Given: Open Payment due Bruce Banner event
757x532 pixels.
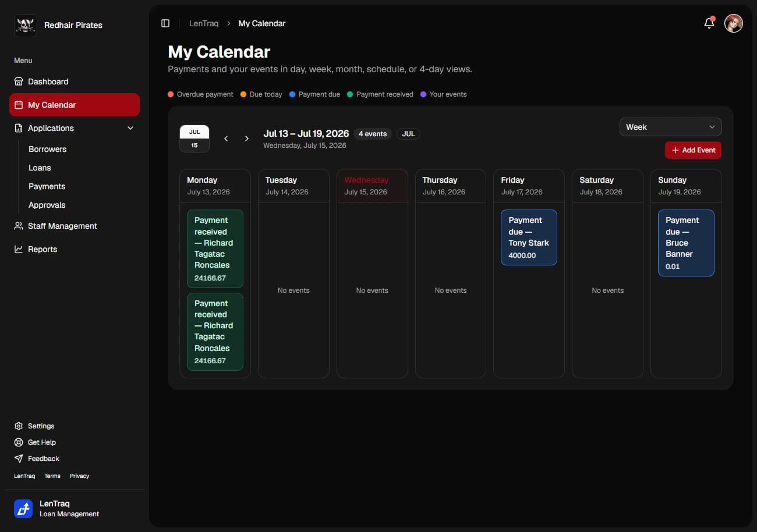Looking at the screenshot, I should click(x=686, y=243).
